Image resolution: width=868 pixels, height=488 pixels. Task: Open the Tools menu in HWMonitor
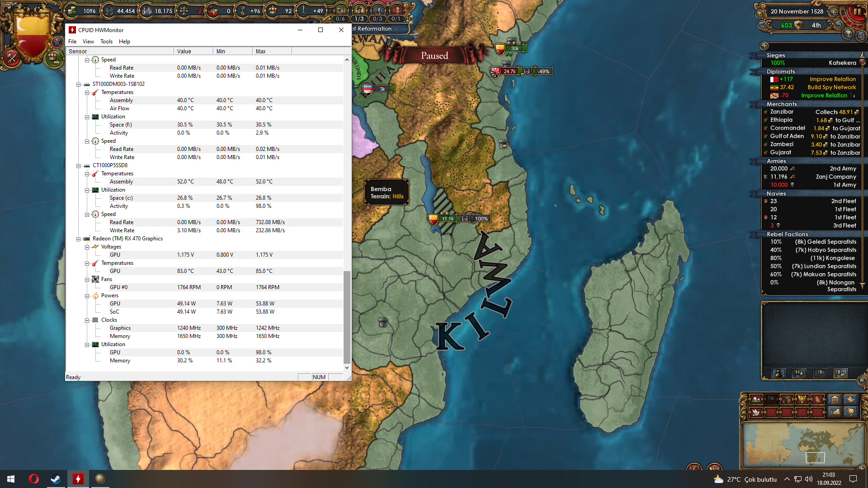106,42
